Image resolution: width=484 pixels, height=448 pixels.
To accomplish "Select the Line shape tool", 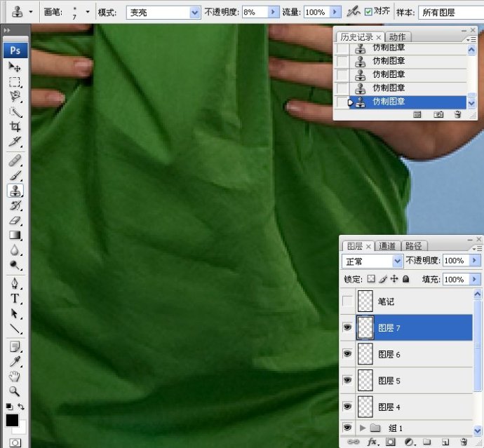I will pos(15,328).
